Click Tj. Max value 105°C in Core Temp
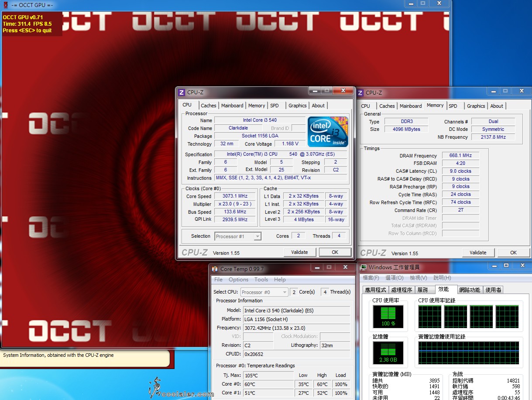 pos(268,375)
